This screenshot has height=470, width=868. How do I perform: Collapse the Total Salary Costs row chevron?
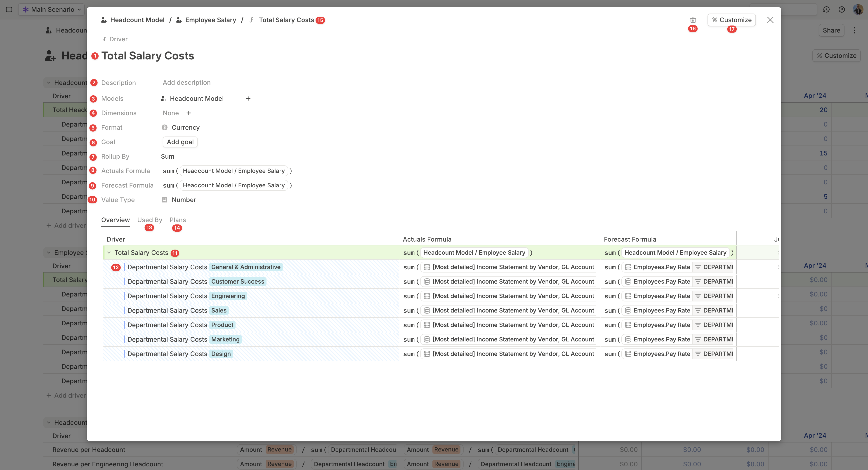(x=109, y=253)
